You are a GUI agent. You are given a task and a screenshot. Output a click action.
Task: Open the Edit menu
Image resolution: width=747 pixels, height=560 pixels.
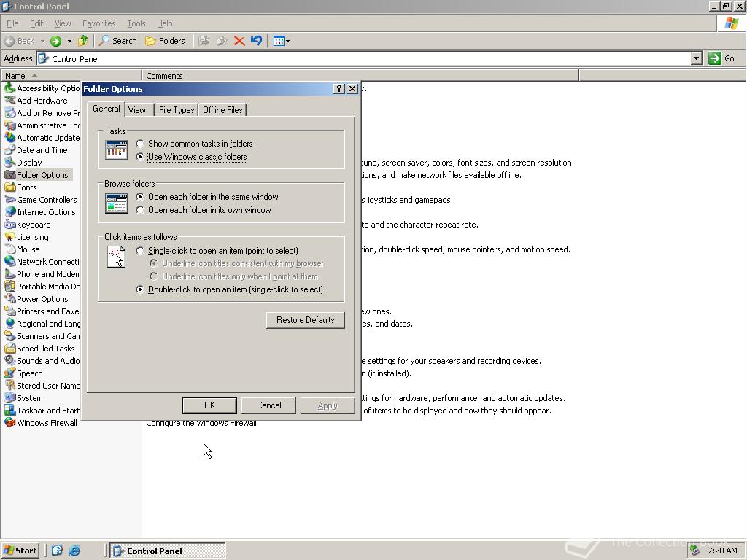tap(36, 23)
